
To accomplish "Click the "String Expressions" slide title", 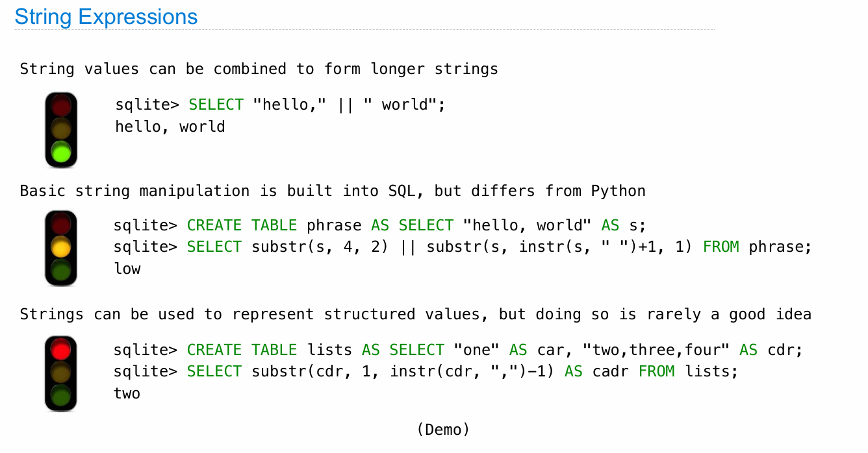I will coord(106,17).
